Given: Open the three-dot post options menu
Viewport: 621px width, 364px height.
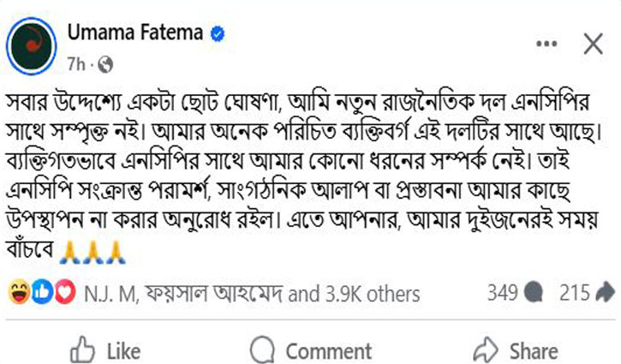Looking at the screenshot, I should click(x=546, y=44).
